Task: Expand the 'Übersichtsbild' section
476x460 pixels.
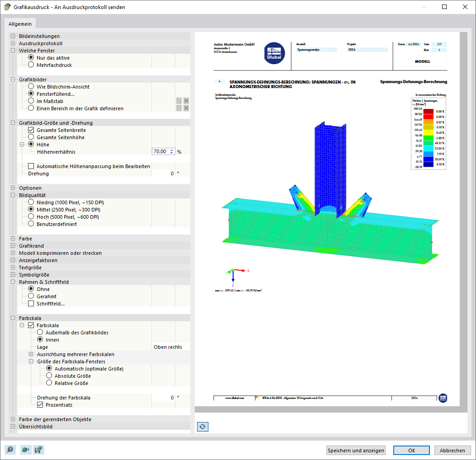Action: 13,426
